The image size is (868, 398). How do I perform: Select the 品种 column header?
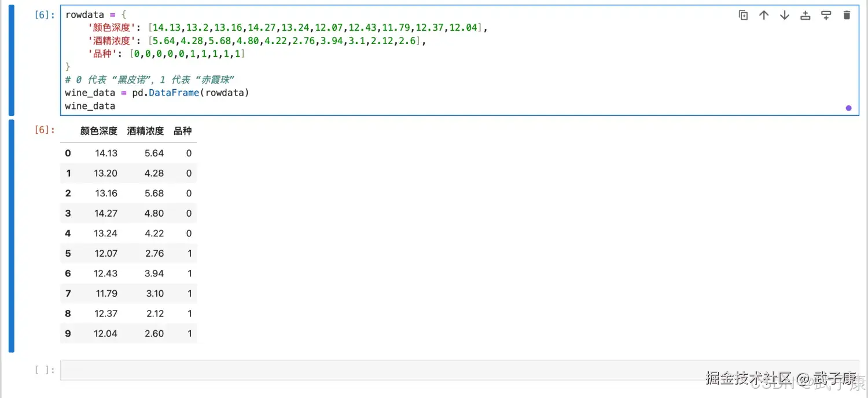click(183, 131)
